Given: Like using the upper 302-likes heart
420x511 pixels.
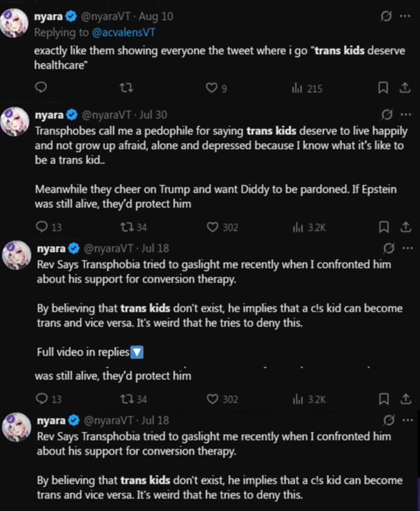Looking at the screenshot, I should click(212, 227).
